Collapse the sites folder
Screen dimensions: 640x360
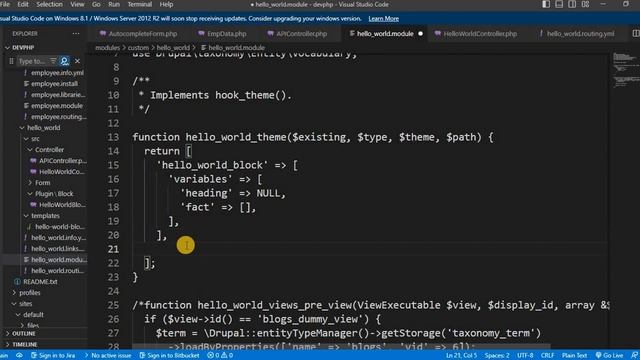tap(25, 304)
